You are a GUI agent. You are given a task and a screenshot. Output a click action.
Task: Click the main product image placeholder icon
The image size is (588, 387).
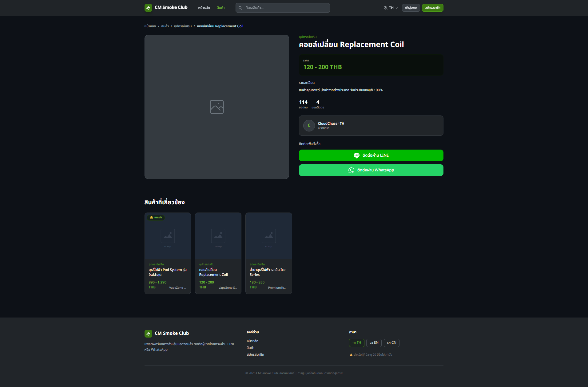point(217,107)
